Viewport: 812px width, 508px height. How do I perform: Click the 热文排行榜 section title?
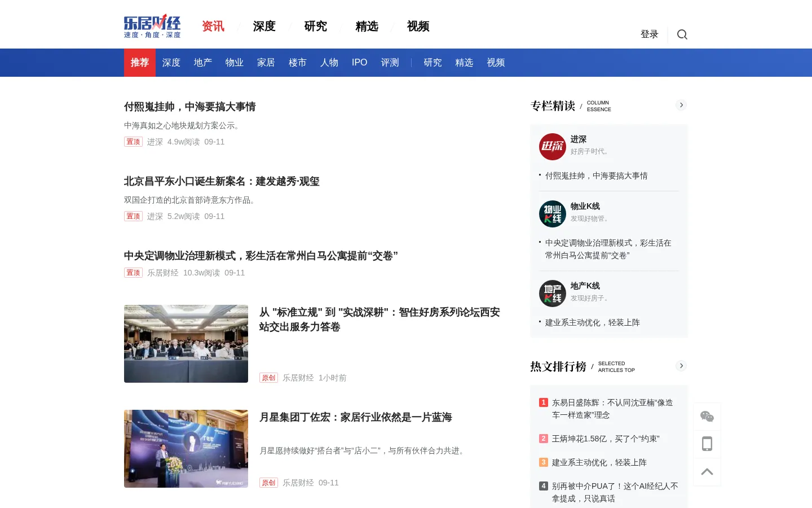[558, 367]
